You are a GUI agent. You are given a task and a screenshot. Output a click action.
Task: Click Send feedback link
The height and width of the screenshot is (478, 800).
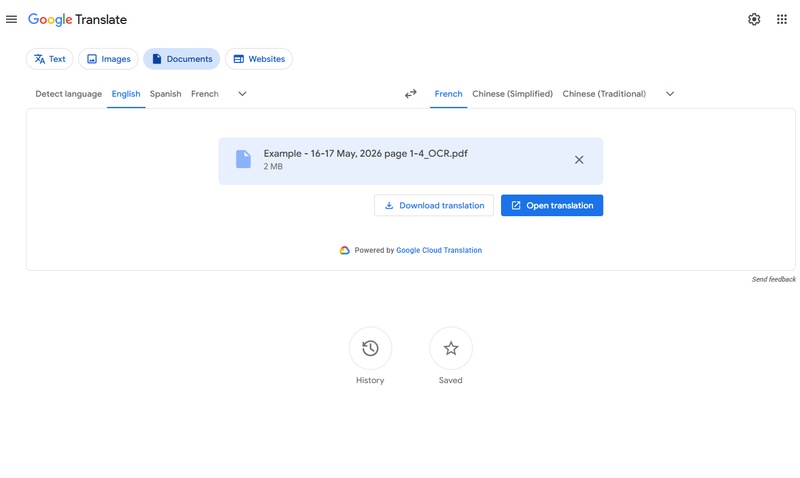[x=773, y=280]
